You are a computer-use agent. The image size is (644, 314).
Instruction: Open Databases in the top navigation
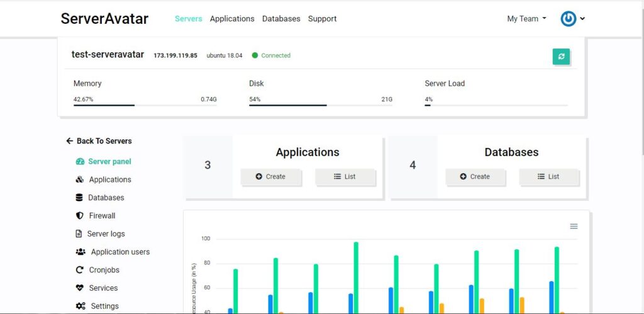(281, 19)
